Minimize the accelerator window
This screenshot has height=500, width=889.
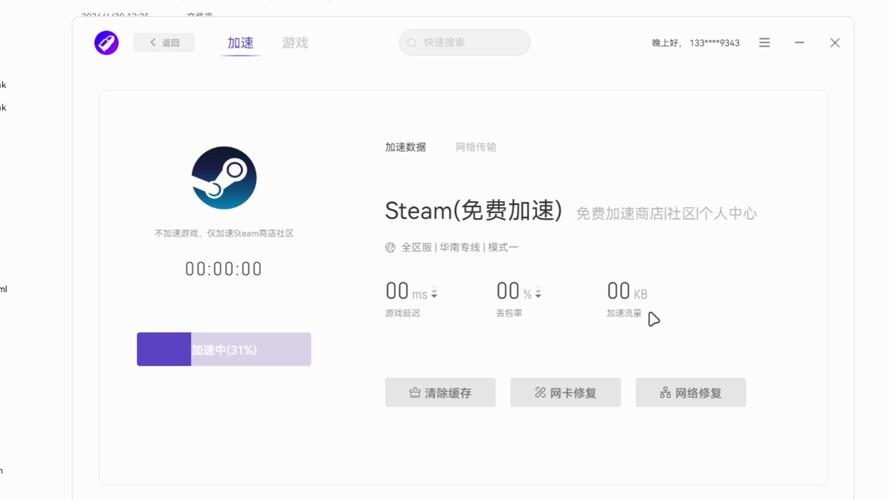799,43
